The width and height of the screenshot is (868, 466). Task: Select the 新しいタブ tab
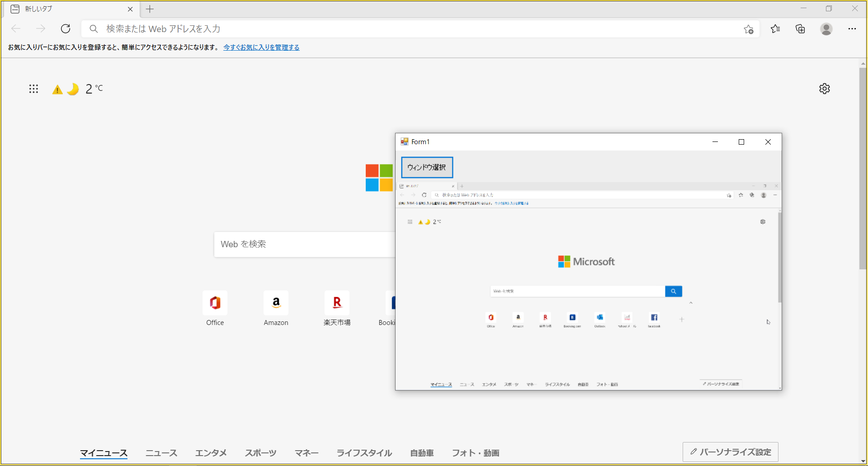72,9
